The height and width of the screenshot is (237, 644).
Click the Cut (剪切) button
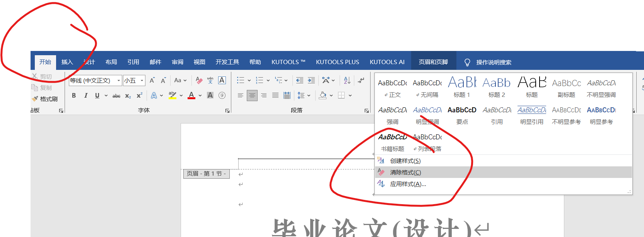[x=41, y=76]
